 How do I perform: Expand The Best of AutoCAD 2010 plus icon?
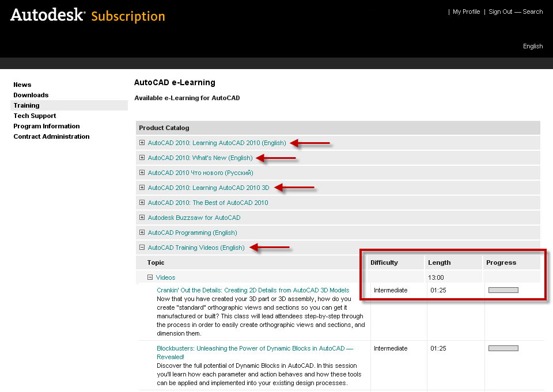click(x=142, y=203)
